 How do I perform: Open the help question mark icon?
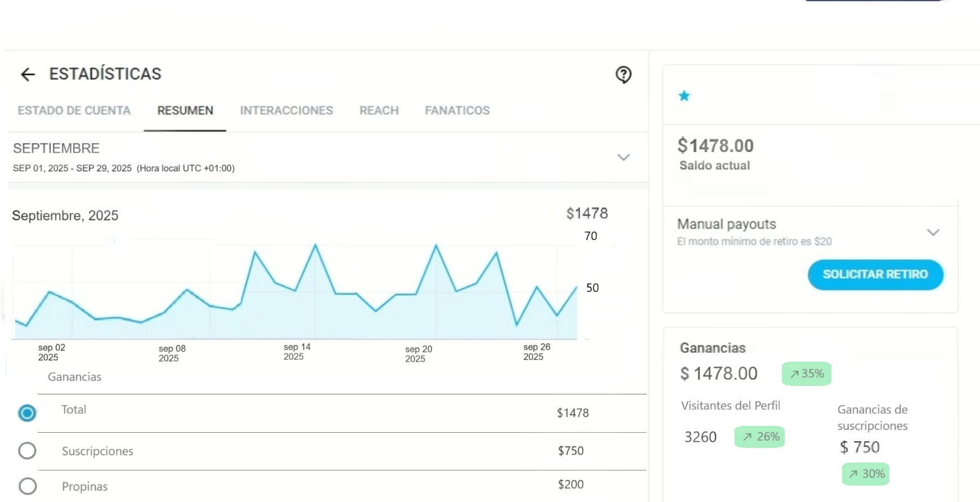tap(623, 74)
